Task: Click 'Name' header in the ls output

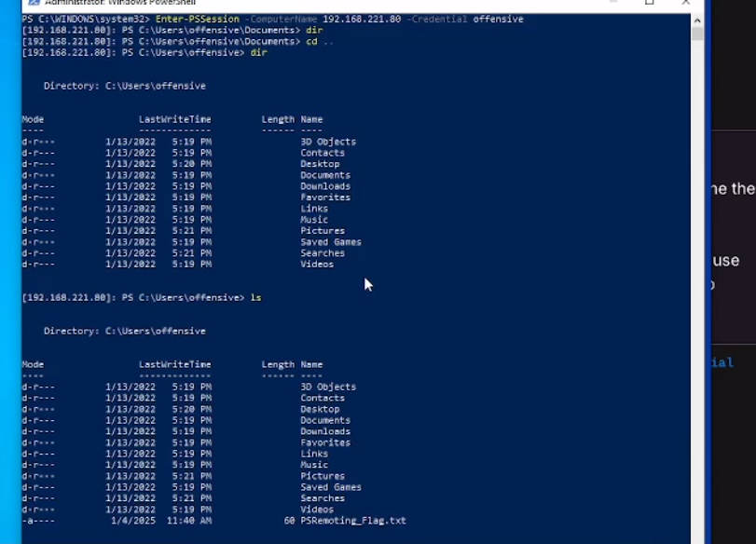Action: click(311, 365)
